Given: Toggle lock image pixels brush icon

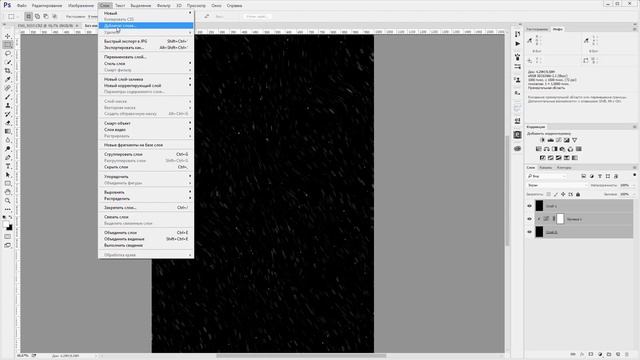Looking at the screenshot, I should point(556,194).
